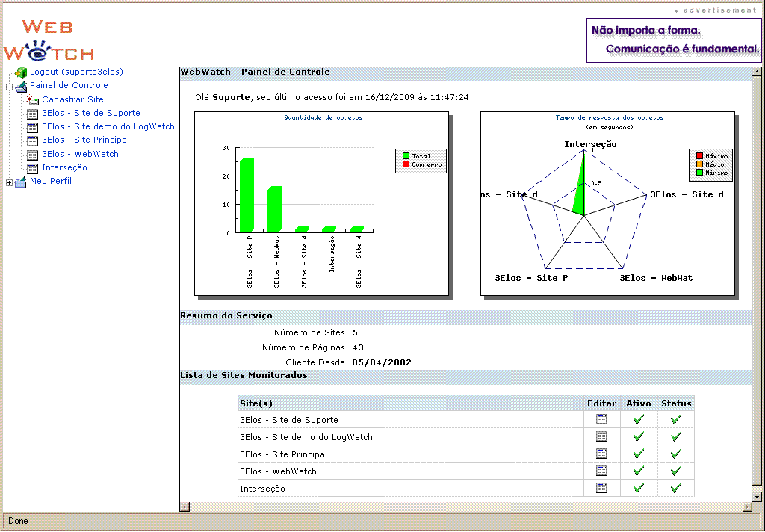Collapse the Painel de Controle tree node

pos(10,87)
